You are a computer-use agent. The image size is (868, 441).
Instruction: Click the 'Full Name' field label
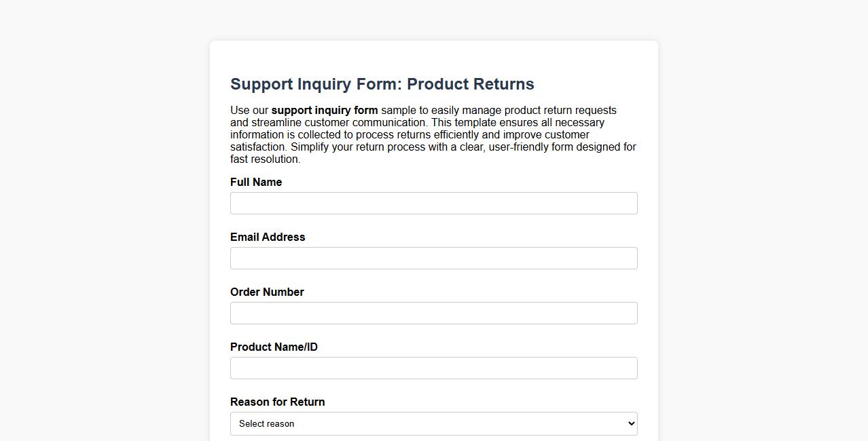[x=256, y=182]
